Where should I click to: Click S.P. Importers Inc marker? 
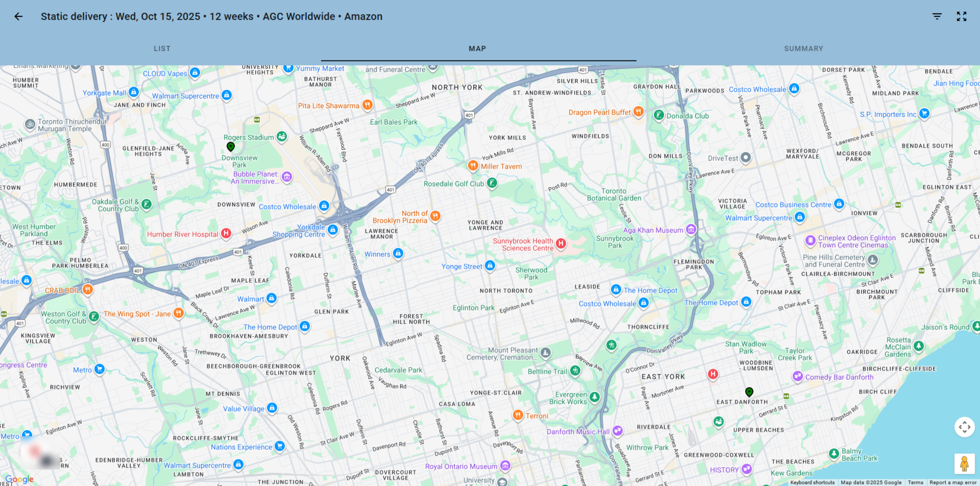[x=924, y=114]
